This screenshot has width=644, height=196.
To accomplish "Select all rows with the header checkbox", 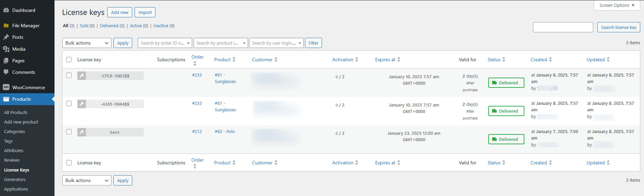I will (x=69, y=60).
